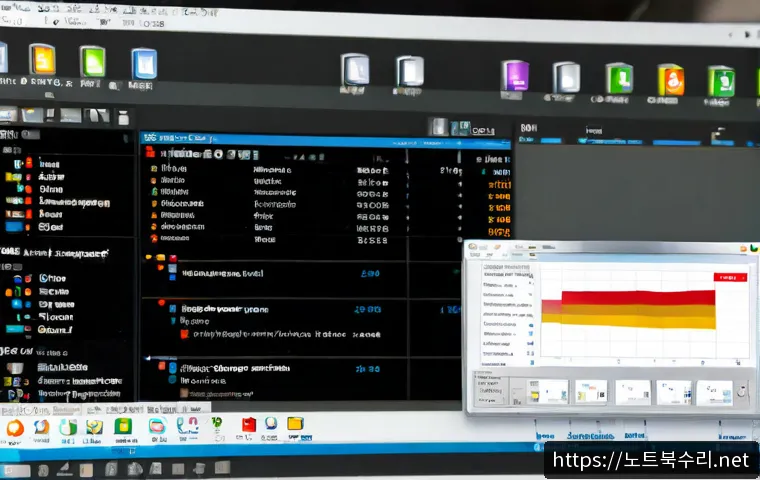Click the small white bottle icon in the left toolbar
Viewport: 760px width, 480px height.
[x=124, y=117]
